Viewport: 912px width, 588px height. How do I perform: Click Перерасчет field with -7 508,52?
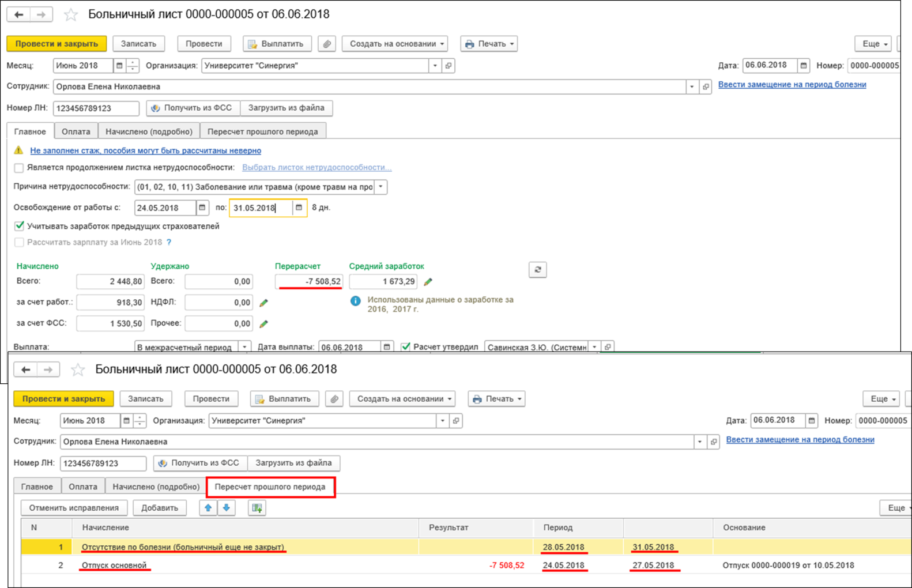click(309, 282)
